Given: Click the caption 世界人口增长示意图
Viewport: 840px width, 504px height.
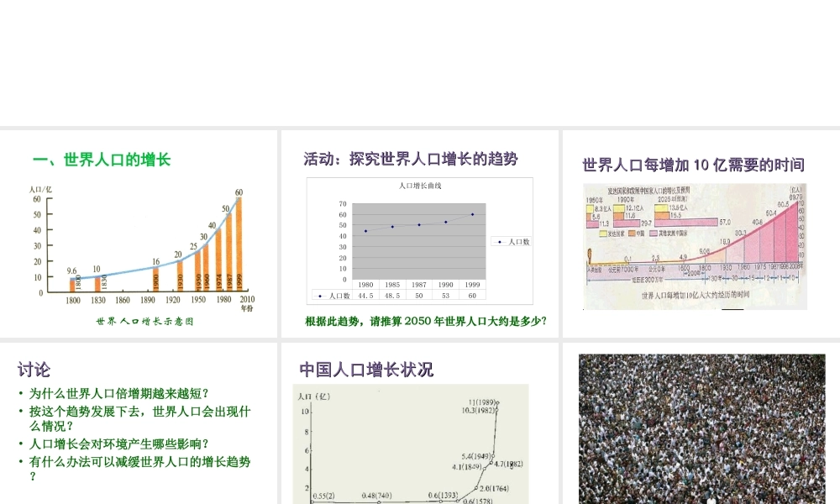Looking at the screenshot, I should pos(144,322).
